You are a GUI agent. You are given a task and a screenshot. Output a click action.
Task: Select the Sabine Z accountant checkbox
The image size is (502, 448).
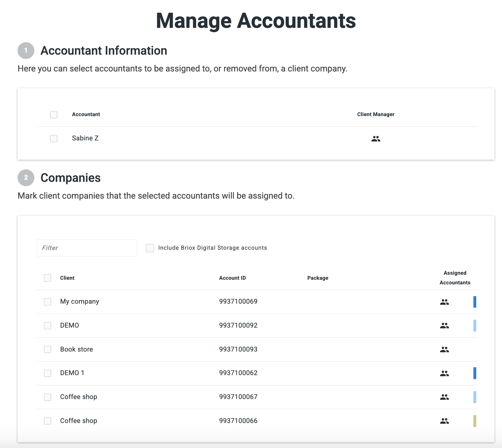click(x=54, y=139)
